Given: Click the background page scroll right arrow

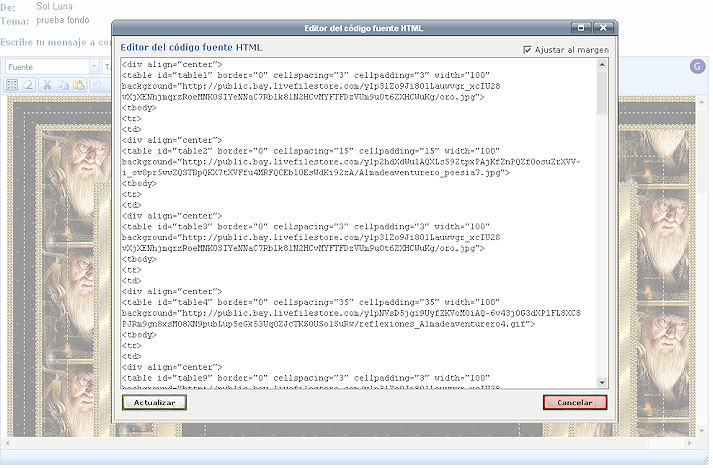Looking at the screenshot, I should pos(690,443).
